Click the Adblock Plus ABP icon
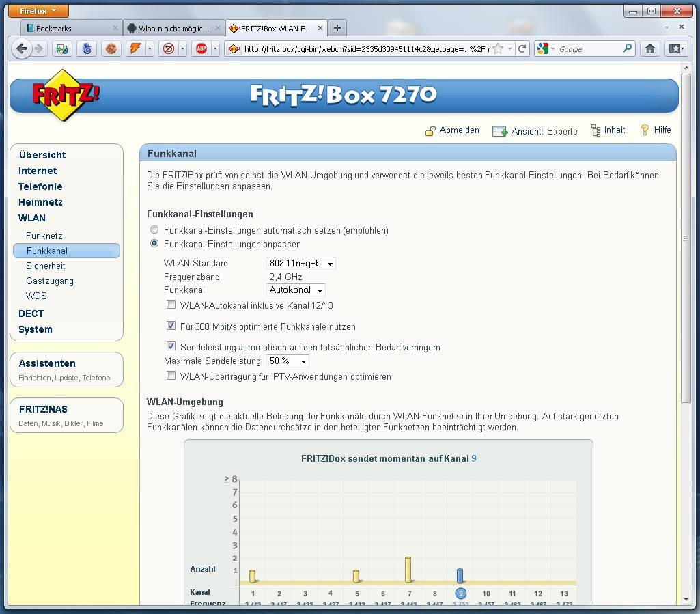 click(x=201, y=48)
